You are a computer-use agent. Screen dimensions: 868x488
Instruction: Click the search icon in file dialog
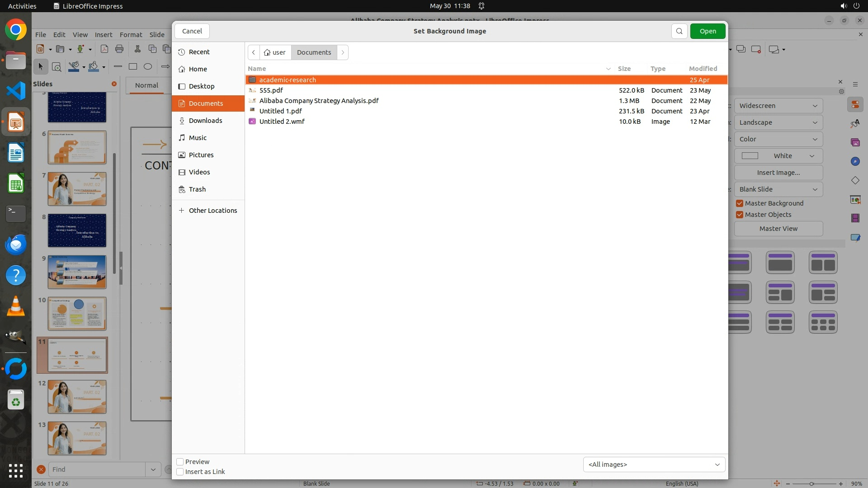(679, 31)
